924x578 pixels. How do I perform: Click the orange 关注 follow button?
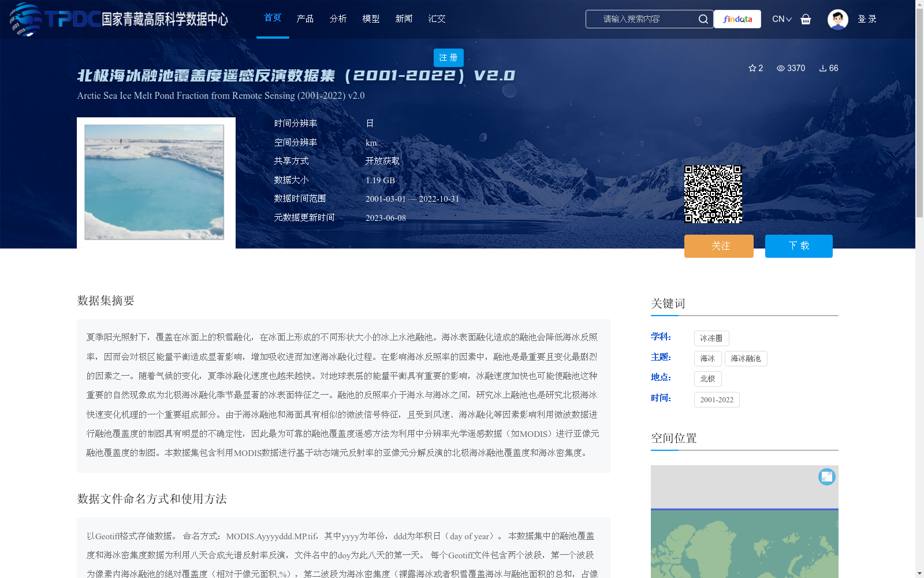[x=719, y=246]
